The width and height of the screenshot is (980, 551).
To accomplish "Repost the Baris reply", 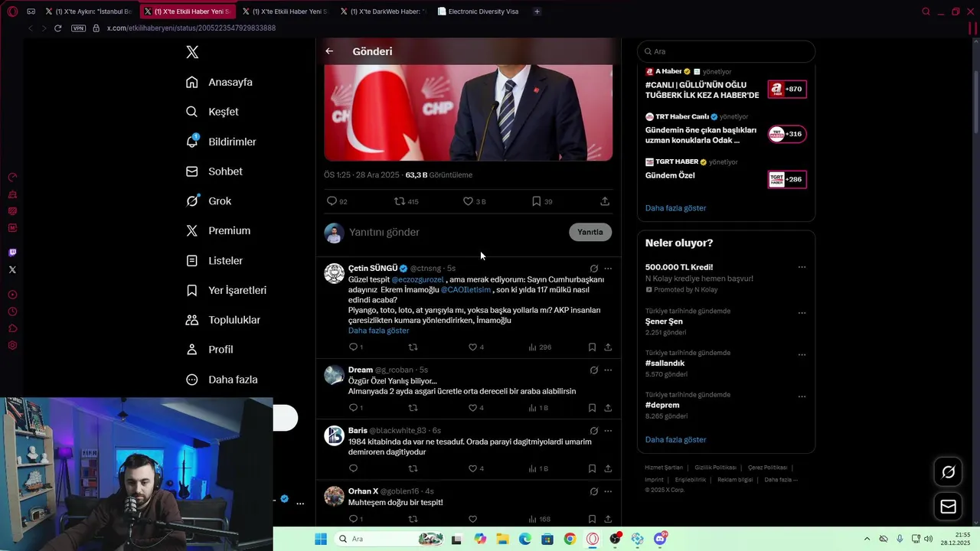I will [x=413, y=468].
